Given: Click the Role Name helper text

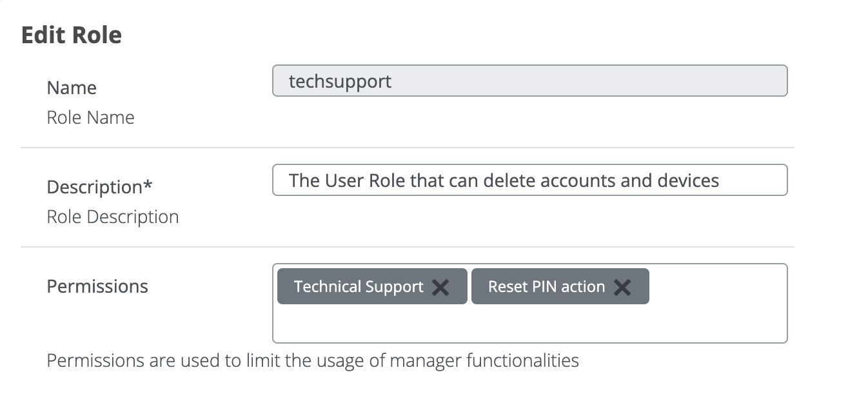Looking at the screenshot, I should 91,118.
